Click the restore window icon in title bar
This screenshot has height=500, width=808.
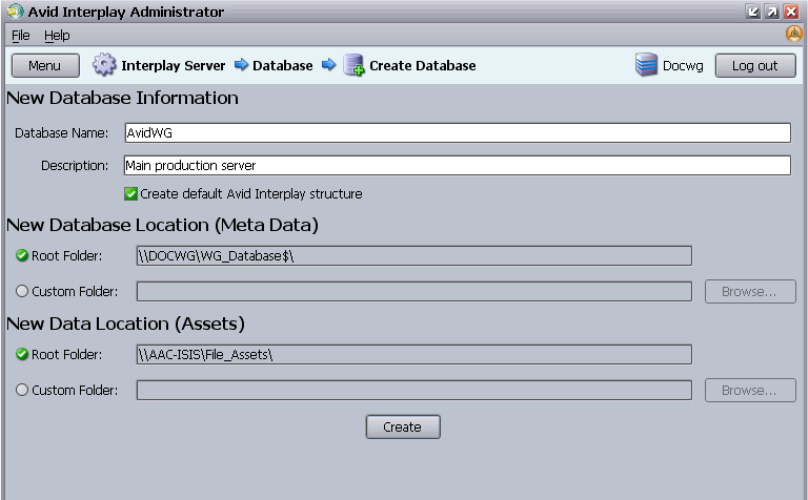pos(753,11)
